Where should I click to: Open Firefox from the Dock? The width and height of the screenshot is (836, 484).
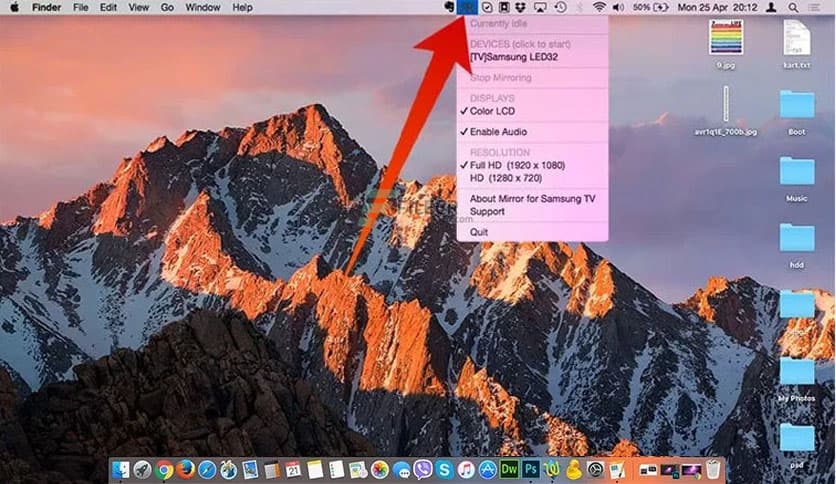point(186,470)
